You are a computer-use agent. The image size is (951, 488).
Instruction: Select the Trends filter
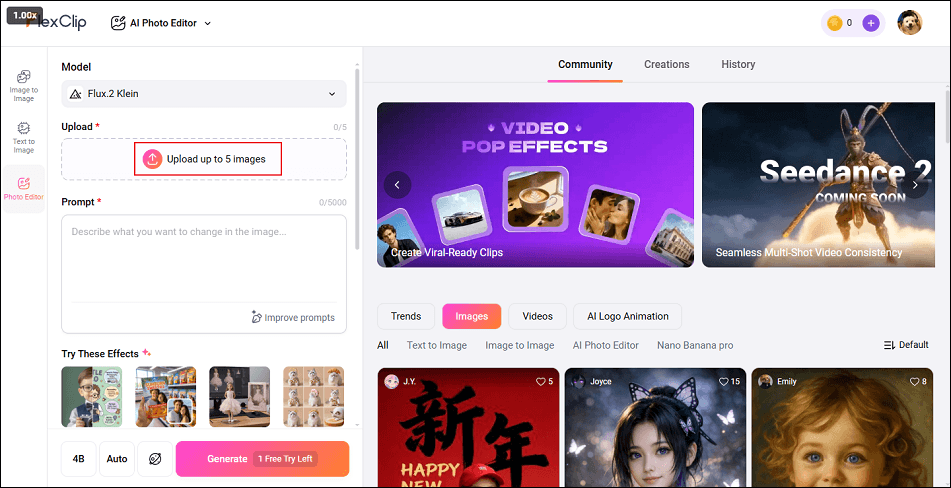pyautogui.click(x=406, y=316)
